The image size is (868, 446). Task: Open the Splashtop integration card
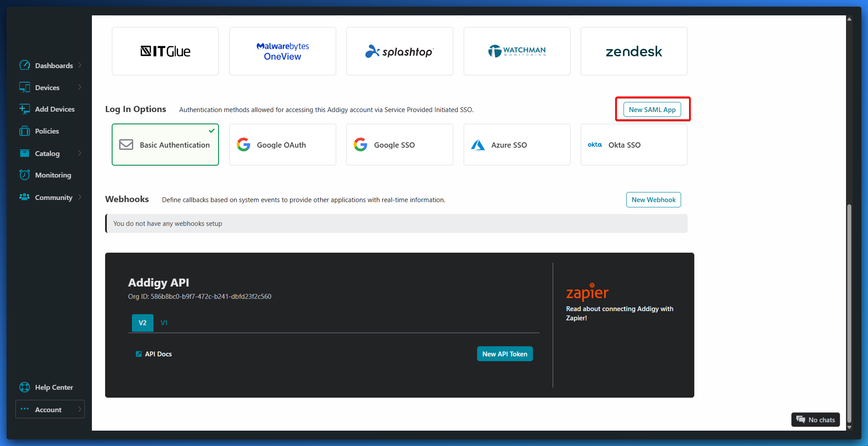(x=400, y=51)
